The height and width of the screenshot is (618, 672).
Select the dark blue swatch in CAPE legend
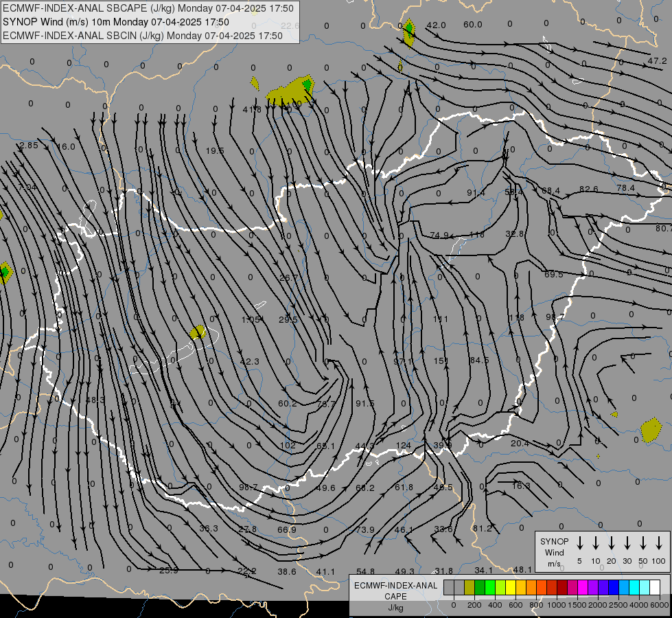tap(614, 588)
